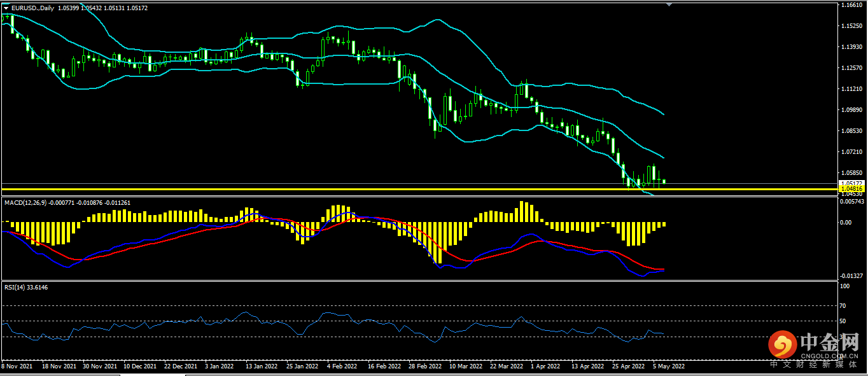
Task: Click the MACD 0.00 level label
Action: point(846,223)
